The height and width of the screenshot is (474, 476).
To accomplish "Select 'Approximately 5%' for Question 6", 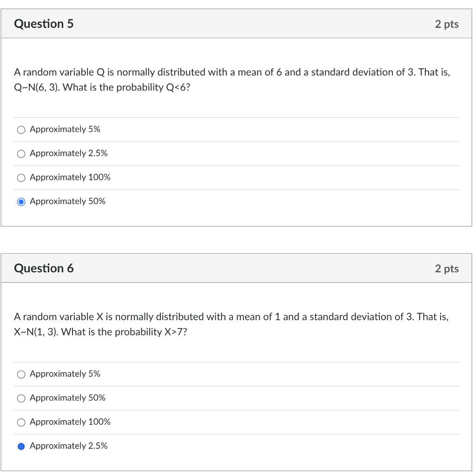I will point(21,374).
